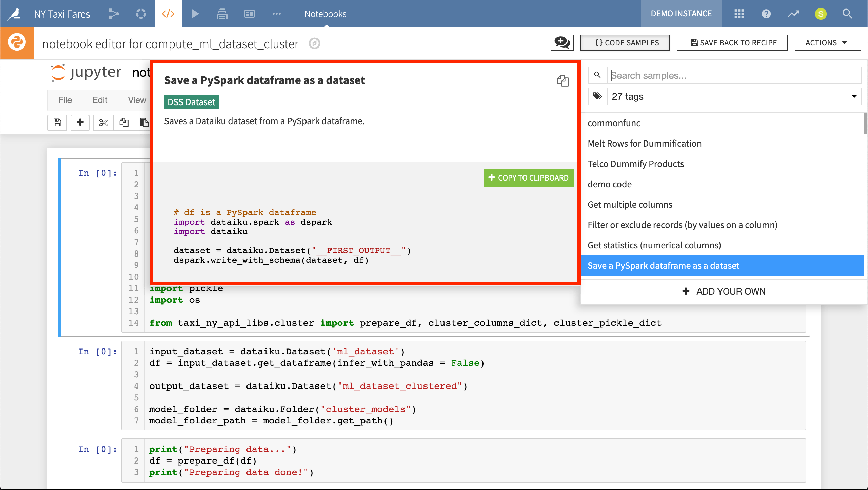The height and width of the screenshot is (490, 868).
Task: Copy the sample via the popup's top-right clipboard icon
Action: tap(563, 81)
